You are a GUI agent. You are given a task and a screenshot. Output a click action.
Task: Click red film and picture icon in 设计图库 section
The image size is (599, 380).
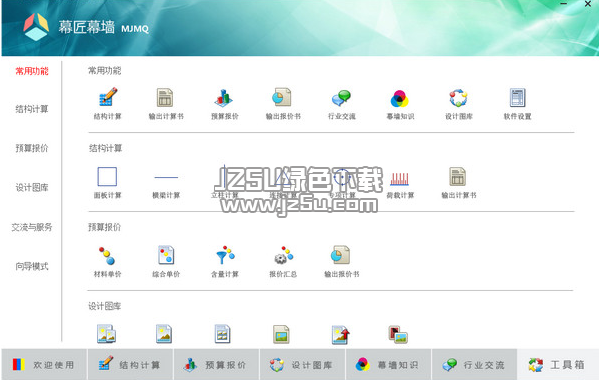(x=398, y=335)
